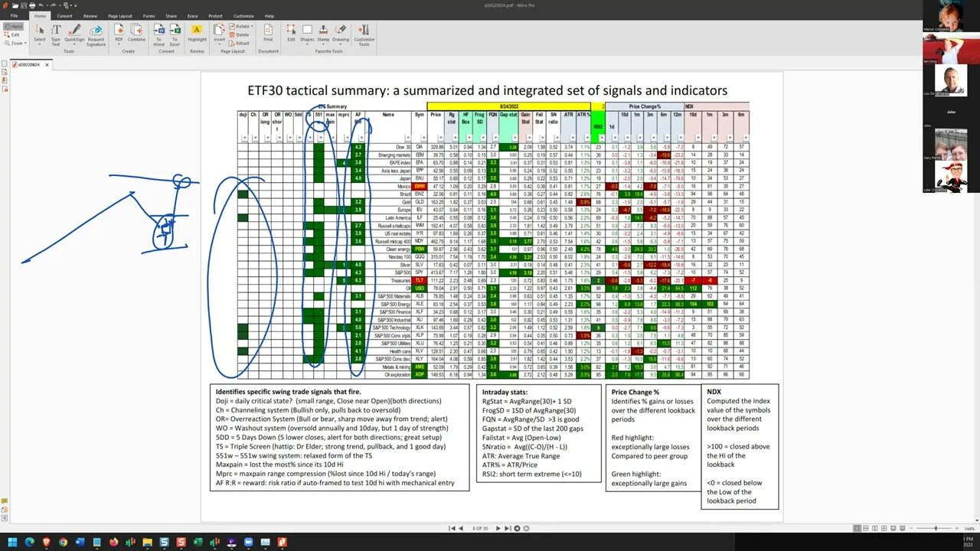Open Firefox from the taskbar

113,542
